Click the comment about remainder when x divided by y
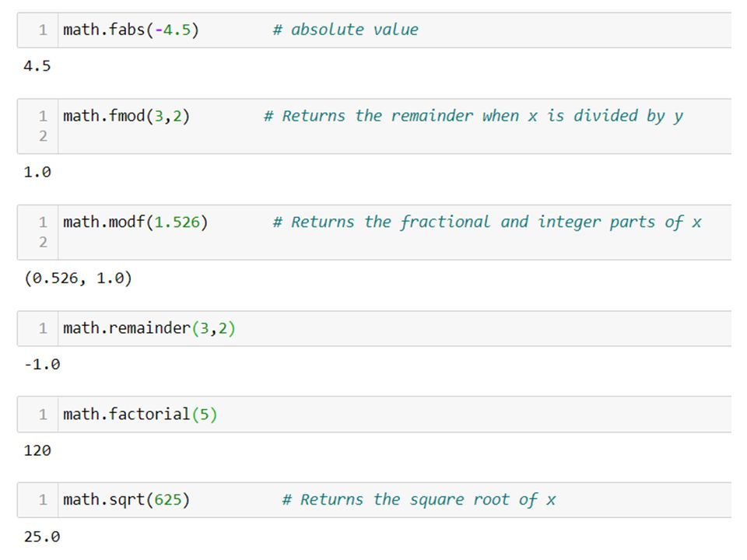This screenshot has height=560, width=747. point(474,116)
